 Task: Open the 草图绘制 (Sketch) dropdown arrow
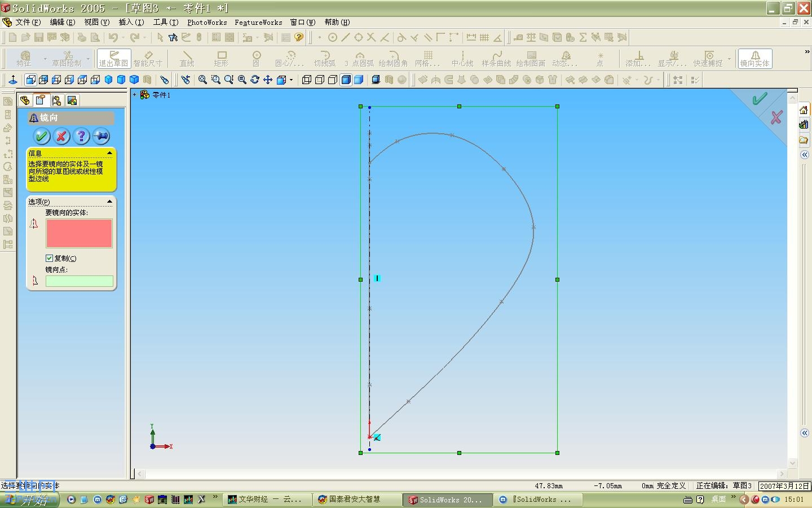pos(88,59)
